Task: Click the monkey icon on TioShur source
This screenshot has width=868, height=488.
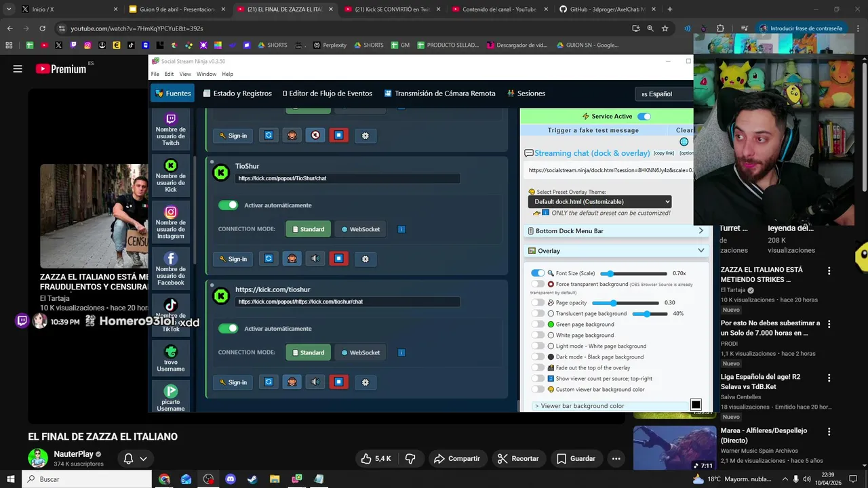Action: tap(292, 258)
